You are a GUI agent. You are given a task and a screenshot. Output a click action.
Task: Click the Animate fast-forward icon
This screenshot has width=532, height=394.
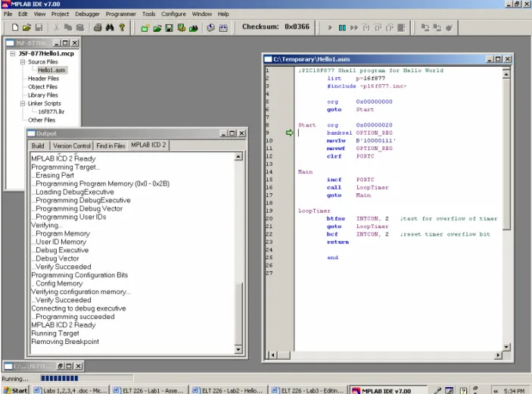[354, 28]
